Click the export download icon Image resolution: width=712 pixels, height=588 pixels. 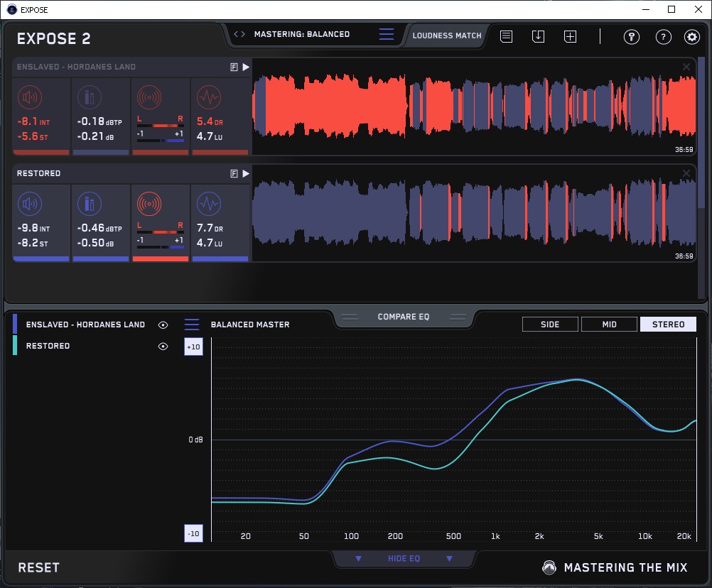[x=538, y=36]
